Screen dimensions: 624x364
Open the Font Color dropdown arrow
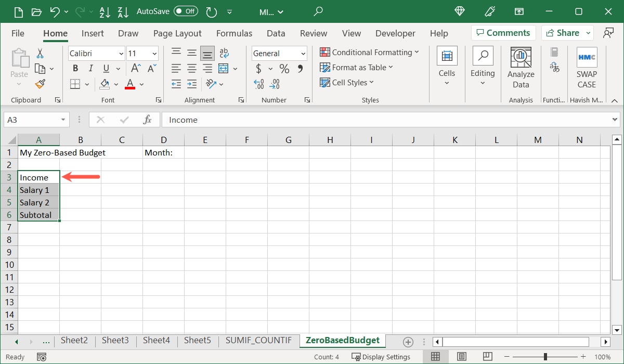[140, 84]
